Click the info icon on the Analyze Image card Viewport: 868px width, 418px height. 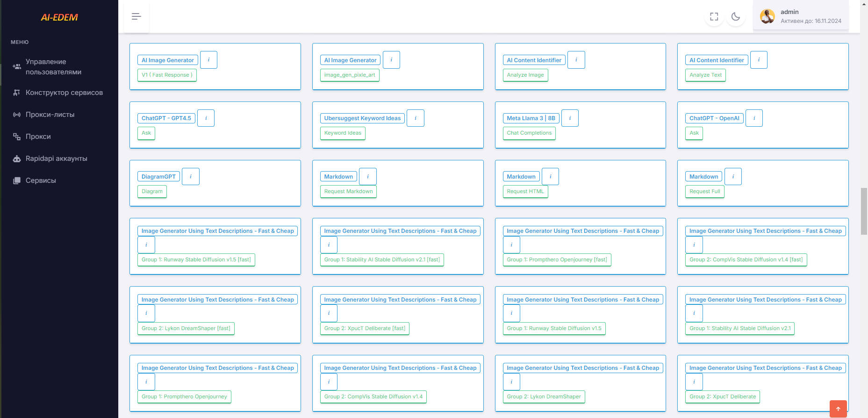(x=576, y=60)
